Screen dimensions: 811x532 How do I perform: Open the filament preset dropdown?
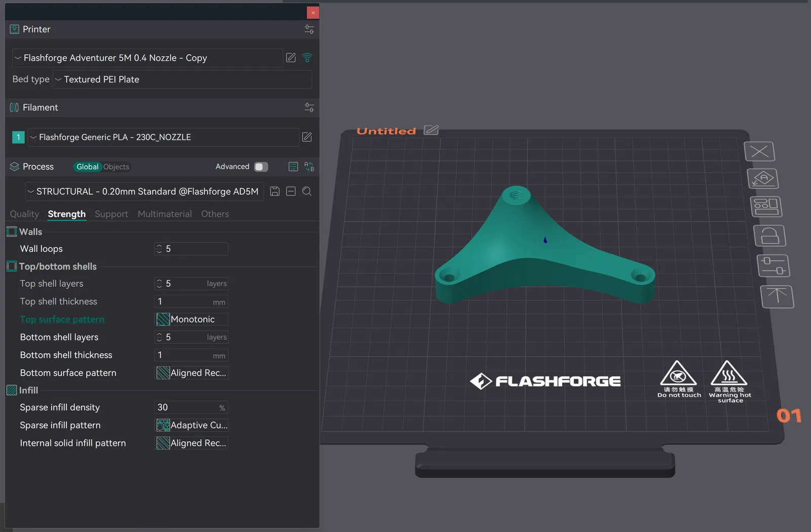163,137
